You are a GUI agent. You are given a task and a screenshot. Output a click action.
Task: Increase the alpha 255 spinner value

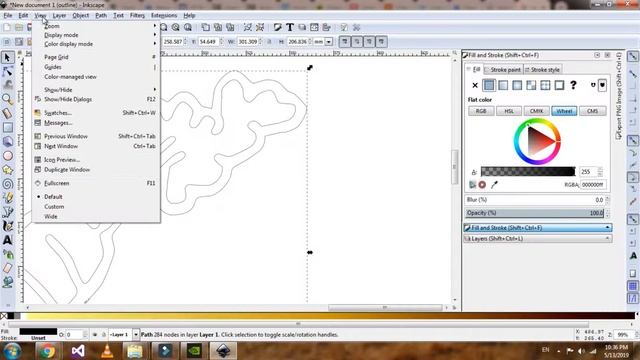(x=600, y=169)
